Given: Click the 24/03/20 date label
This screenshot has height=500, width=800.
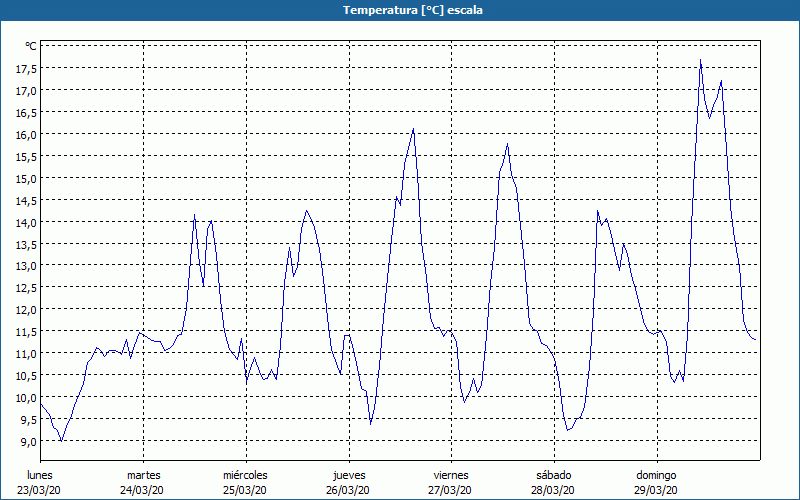Looking at the screenshot, I should [x=142, y=490].
